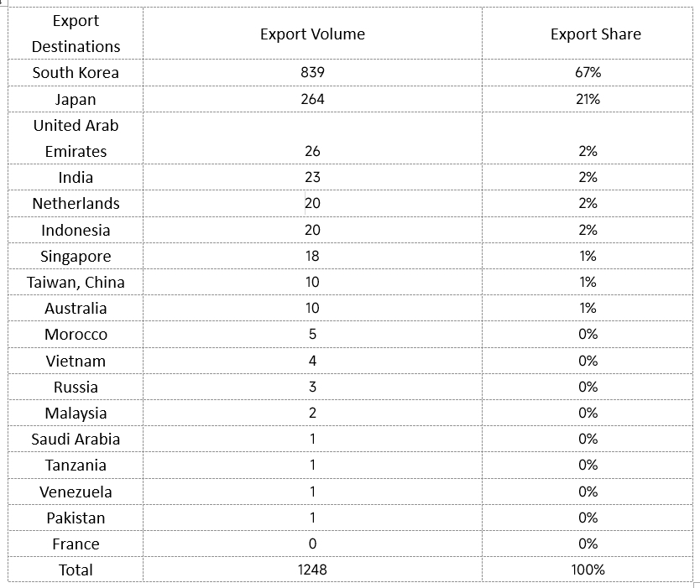
Task: Select the 264 volume cell
Action: coord(312,99)
